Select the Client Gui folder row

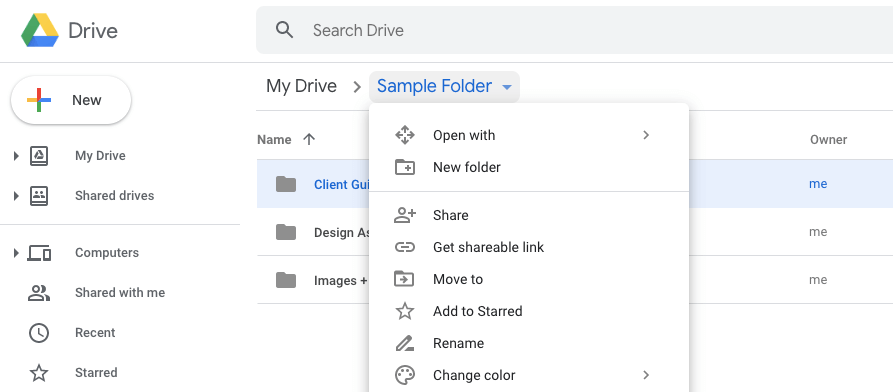point(575,183)
